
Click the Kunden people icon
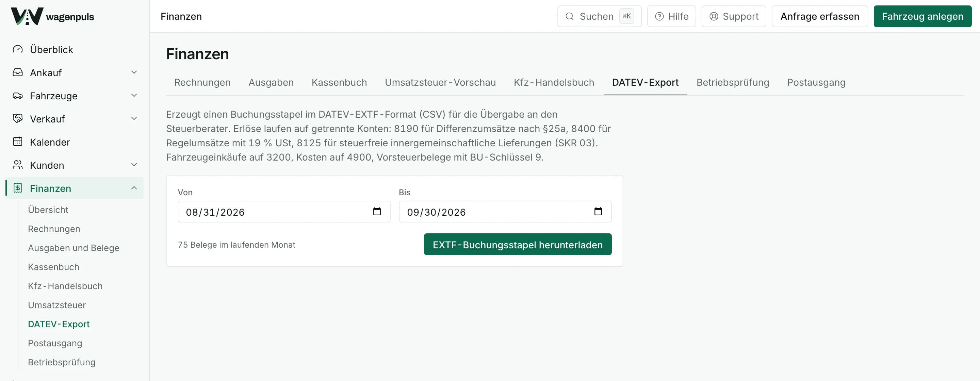click(17, 165)
